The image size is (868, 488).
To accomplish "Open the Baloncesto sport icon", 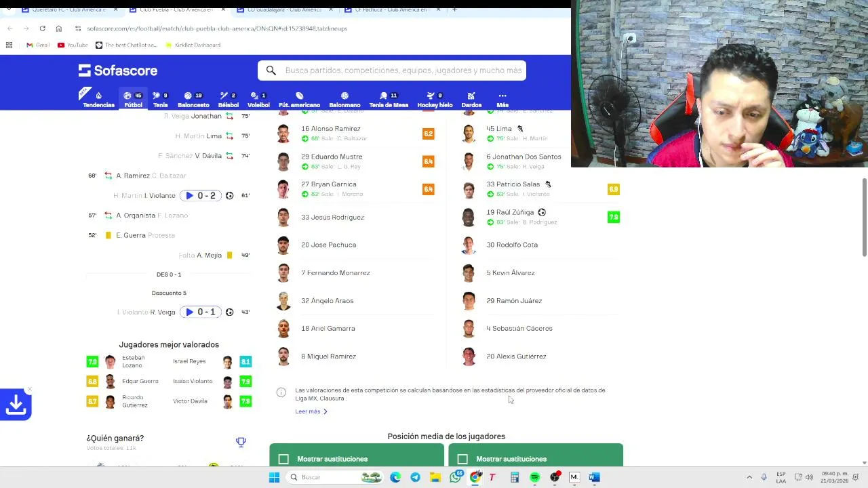I will (193, 99).
